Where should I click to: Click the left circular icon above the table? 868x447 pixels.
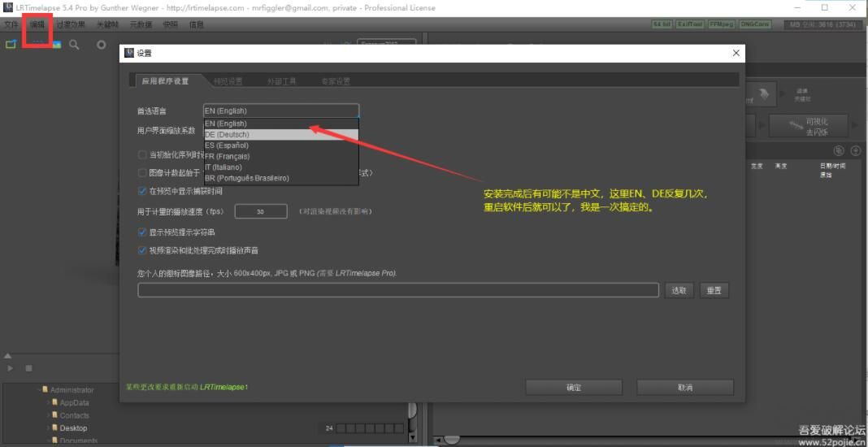(x=839, y=150)
